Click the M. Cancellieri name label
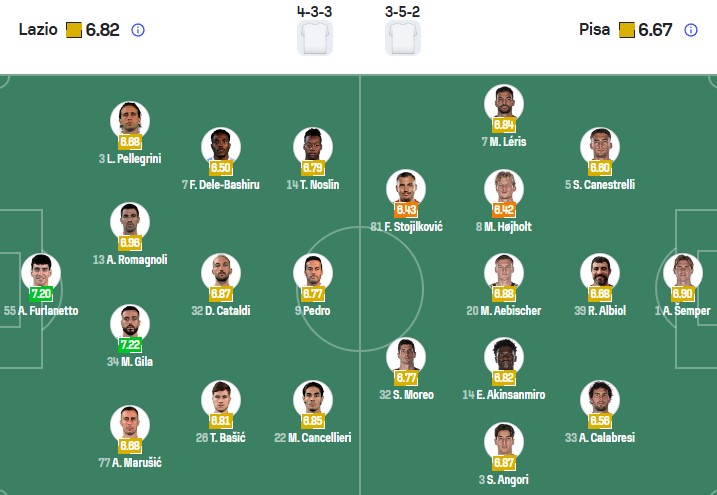This screenshot has width=717, height=495. click(x=313, y=438)
